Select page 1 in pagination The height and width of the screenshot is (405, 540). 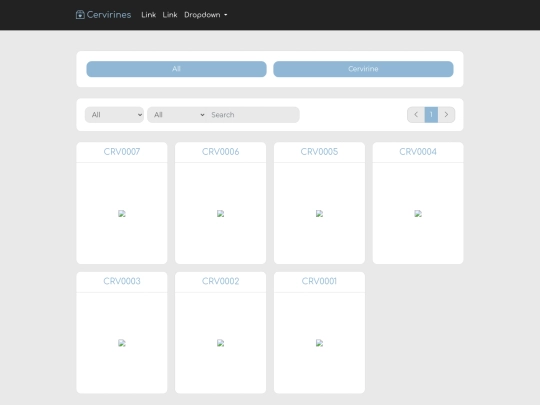click(431, 115)
